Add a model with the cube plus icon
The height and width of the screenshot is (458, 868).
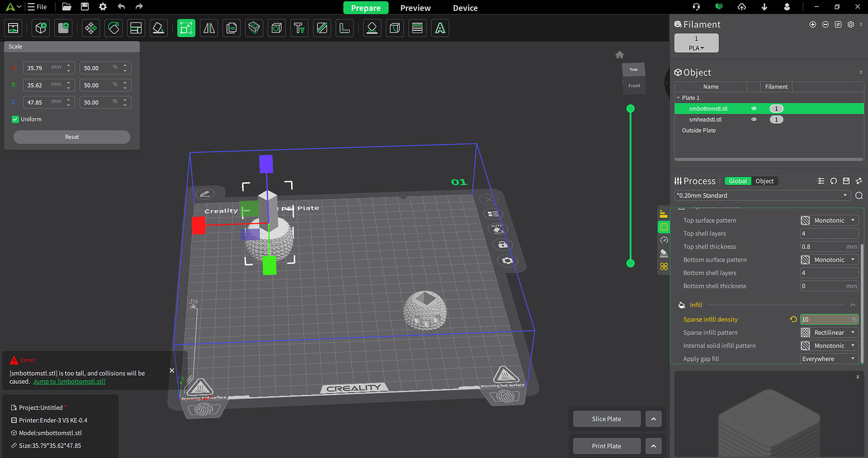click(41, 28)
